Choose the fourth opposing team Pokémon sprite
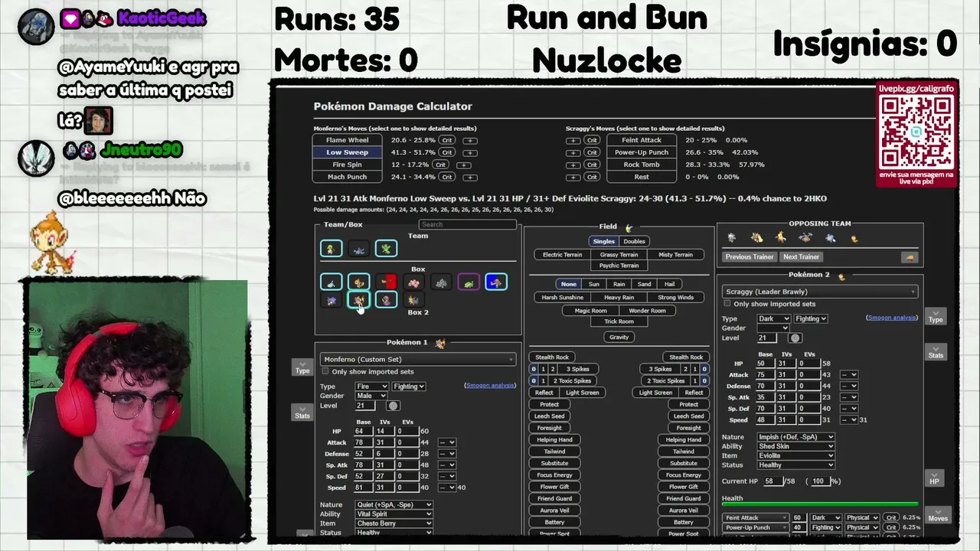The width and height of the screenshot is (980, 551). click(x=805, y=238)
